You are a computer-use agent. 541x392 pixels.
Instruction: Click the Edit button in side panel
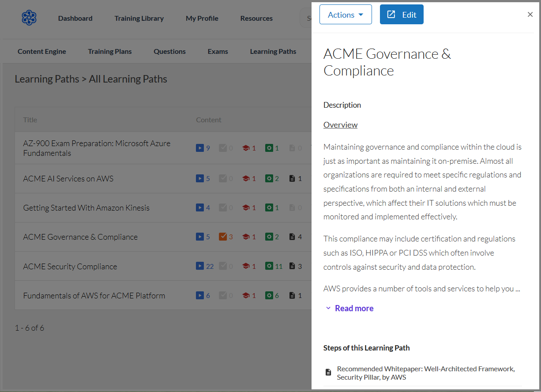402,15
